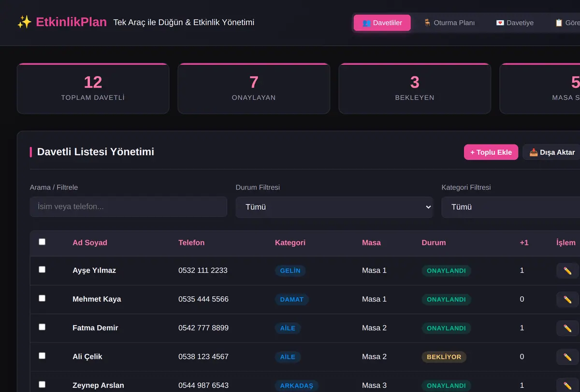Toggle the select-all checkbox in table header

tap(42, 242)
